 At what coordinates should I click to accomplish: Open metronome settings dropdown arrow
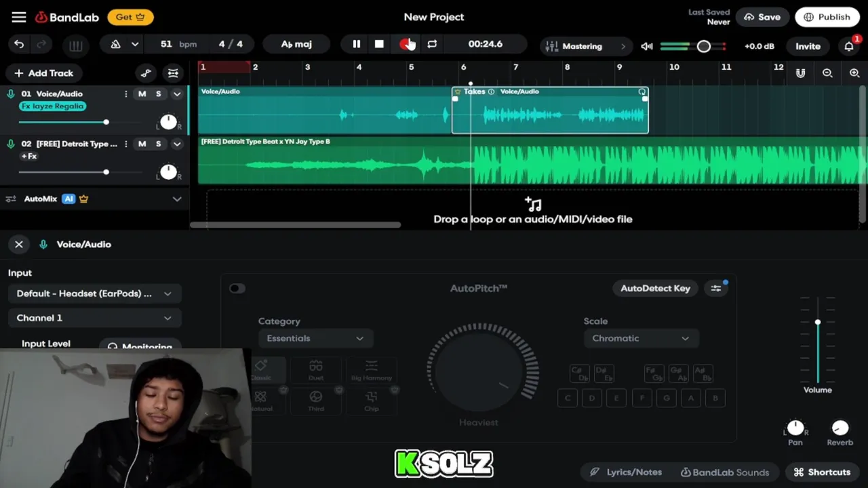(135, 44)
